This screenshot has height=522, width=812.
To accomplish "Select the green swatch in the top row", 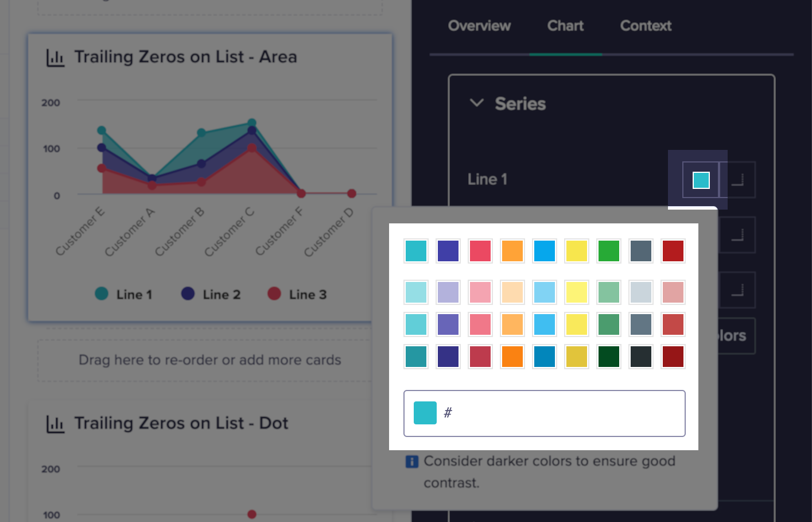I will pos(608,250).
